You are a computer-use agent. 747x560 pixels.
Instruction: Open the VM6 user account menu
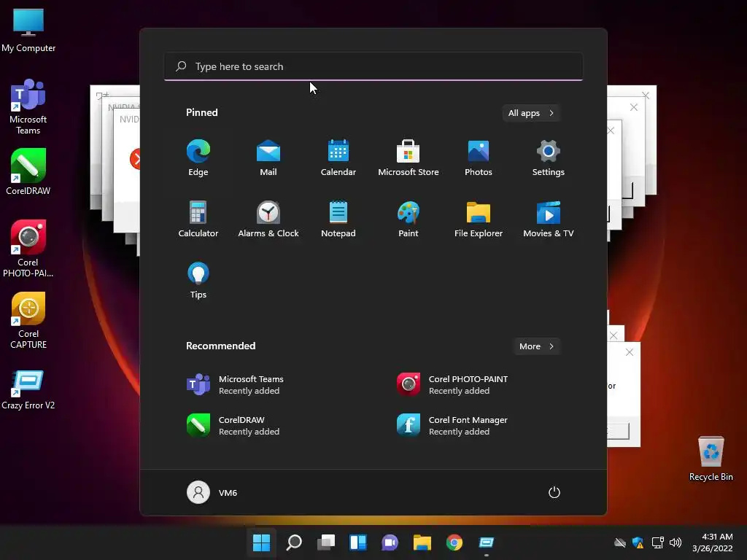212,492
